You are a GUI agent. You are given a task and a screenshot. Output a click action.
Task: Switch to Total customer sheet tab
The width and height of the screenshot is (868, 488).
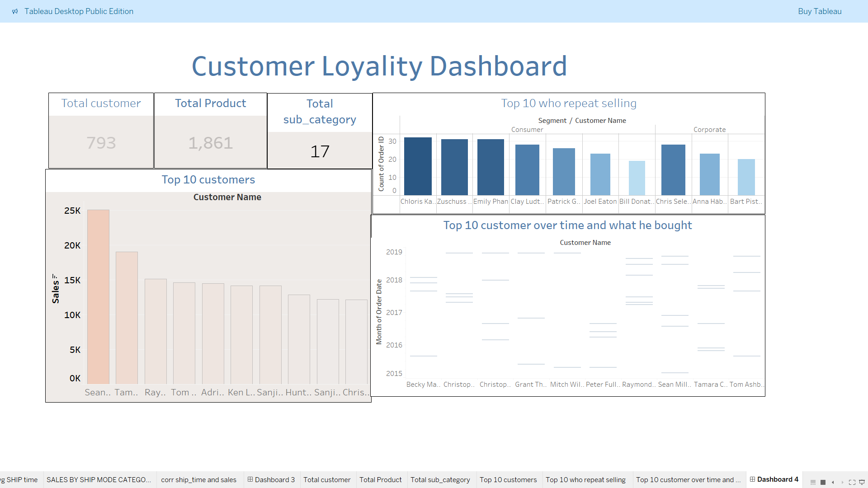pos(327,479)
